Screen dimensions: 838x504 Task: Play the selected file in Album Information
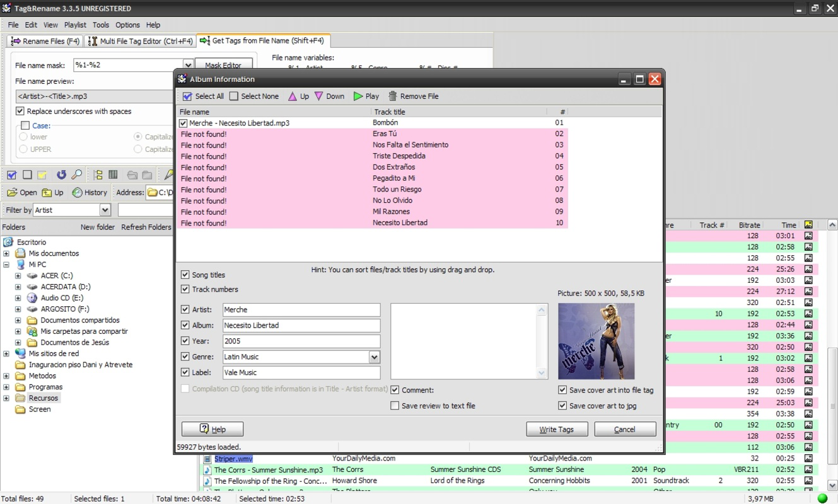(x=358, y=96)
